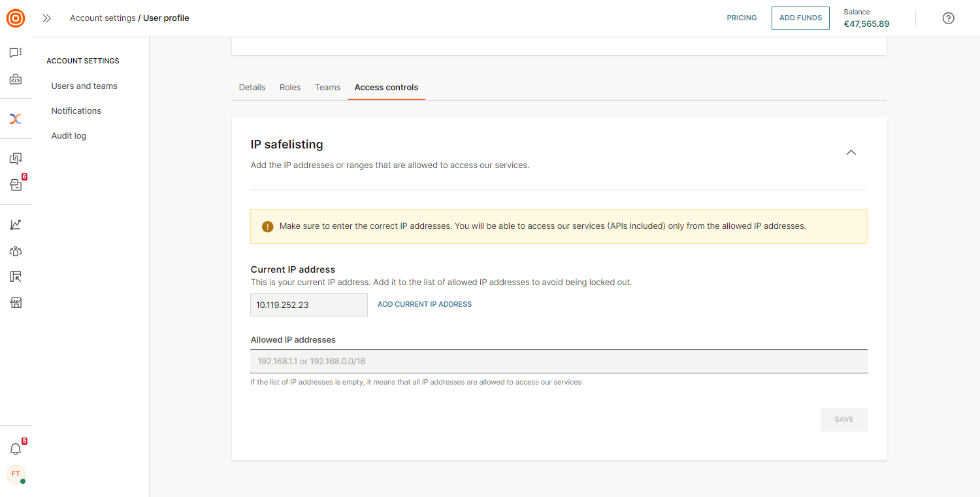
Task: Open the help question mark icon
Action: (948, 18)
